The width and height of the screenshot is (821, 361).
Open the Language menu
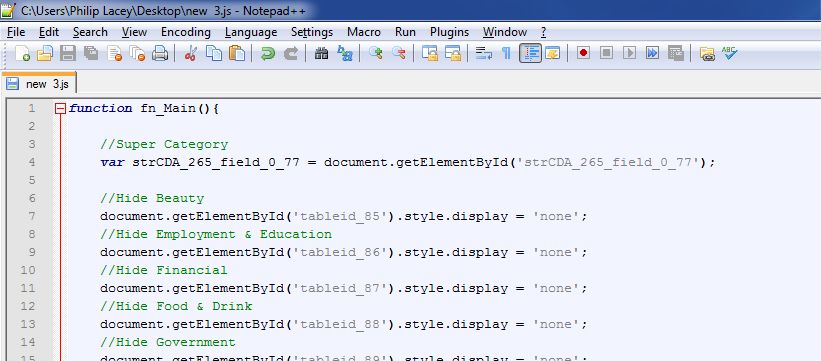[251, 32]
